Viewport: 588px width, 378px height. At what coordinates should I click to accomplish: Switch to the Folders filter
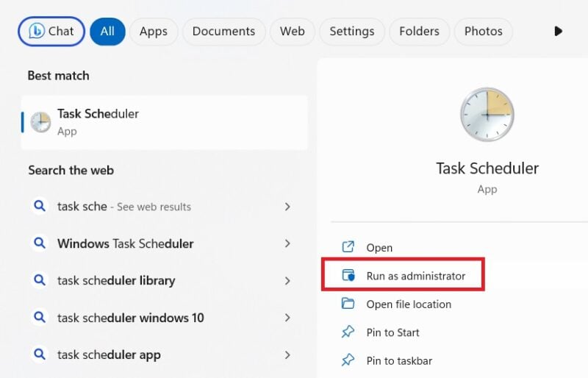click(x=419, y=31)
